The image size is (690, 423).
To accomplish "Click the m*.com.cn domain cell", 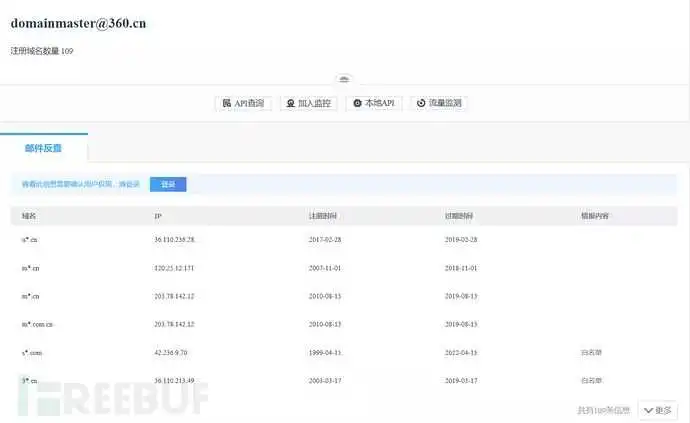I will tap(37, 324).
